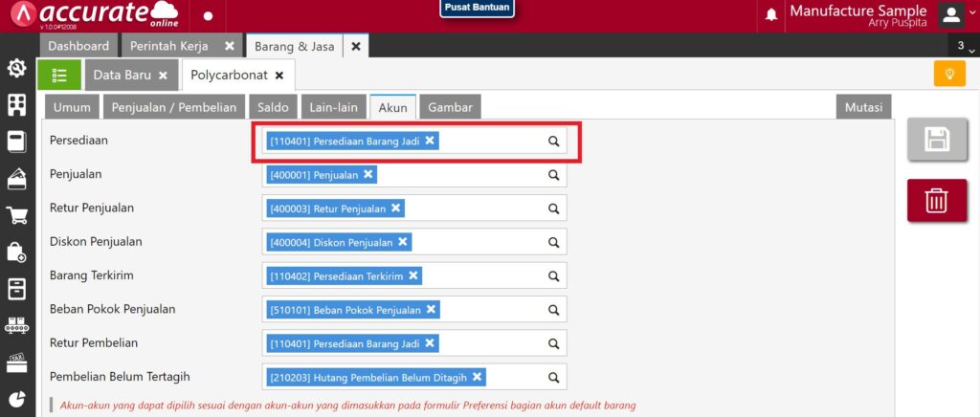Viewport: 980px width, 417px height.
Task: Click inside the Barang Terkirim account field
Action: click(414, 275)
